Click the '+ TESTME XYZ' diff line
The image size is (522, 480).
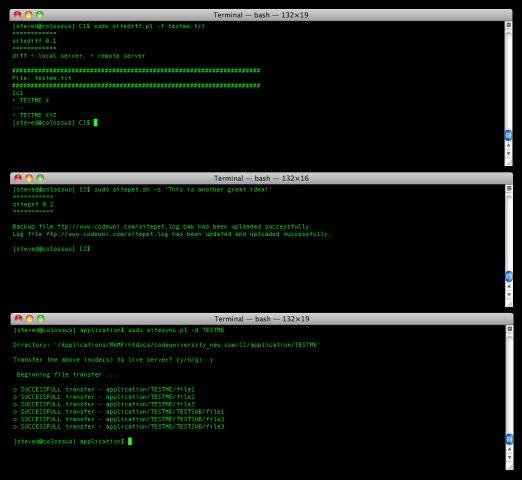pyautogui.click(x=34, y=115)
